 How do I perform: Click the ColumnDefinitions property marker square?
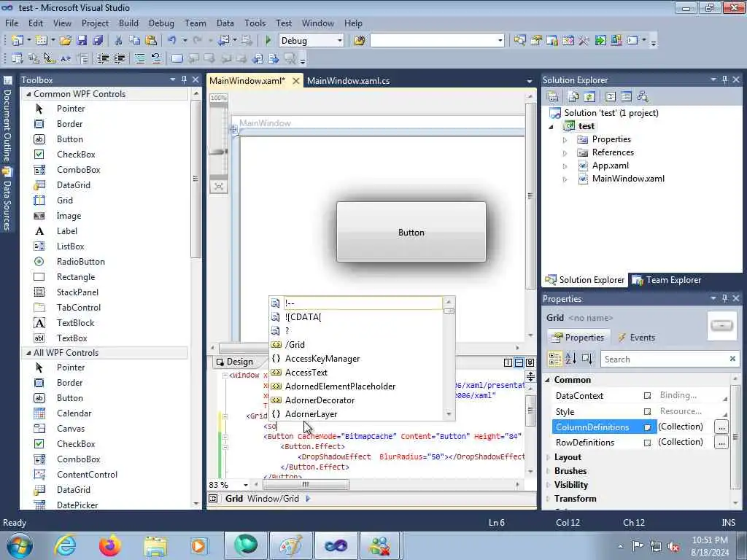click(647, 427)
